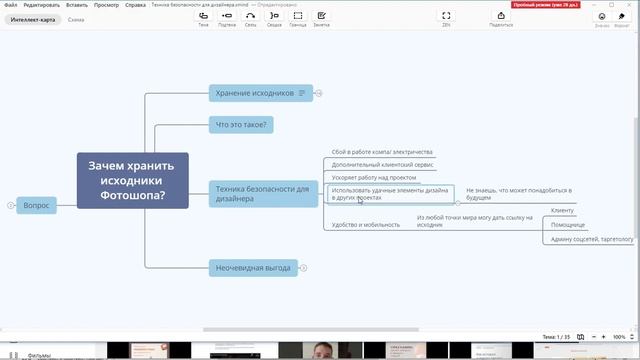Click the Фильмы item at bottom left
The image size is (640, 360).
tap(39, 356)
